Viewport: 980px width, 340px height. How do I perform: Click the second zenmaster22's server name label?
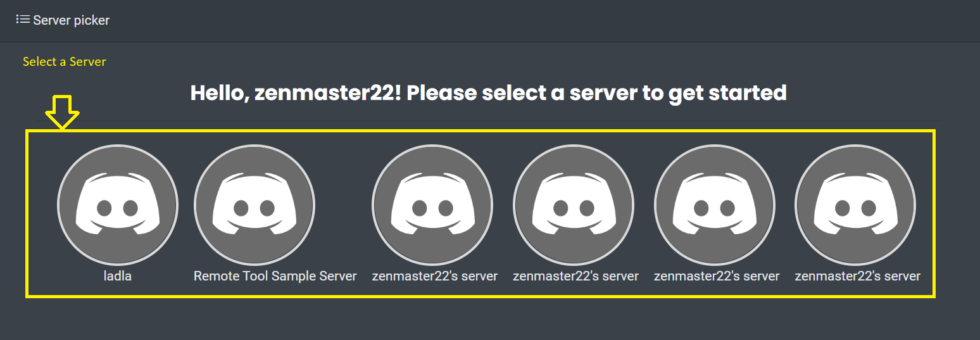(576, 276)
